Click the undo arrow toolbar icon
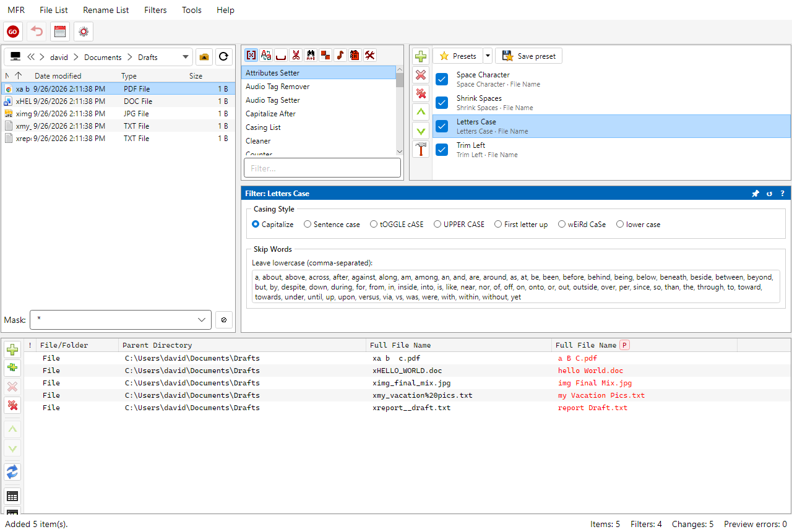 click(x=37, y=32)
